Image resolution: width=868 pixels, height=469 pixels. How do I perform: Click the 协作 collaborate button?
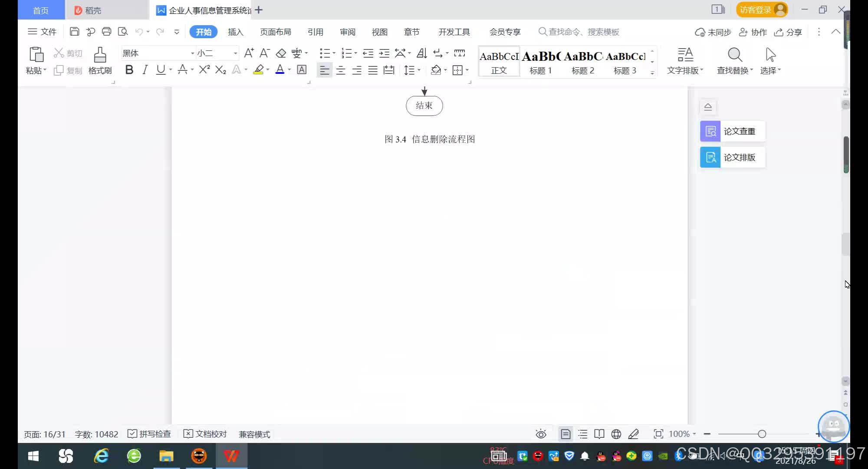(x=753, y=32)
